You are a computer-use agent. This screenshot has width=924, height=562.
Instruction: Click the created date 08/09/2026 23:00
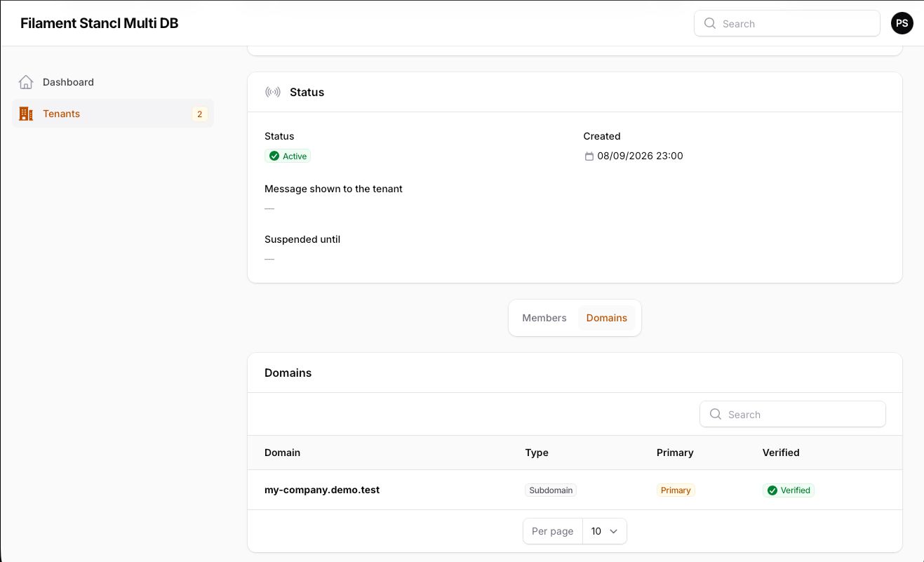coord(640,156)
